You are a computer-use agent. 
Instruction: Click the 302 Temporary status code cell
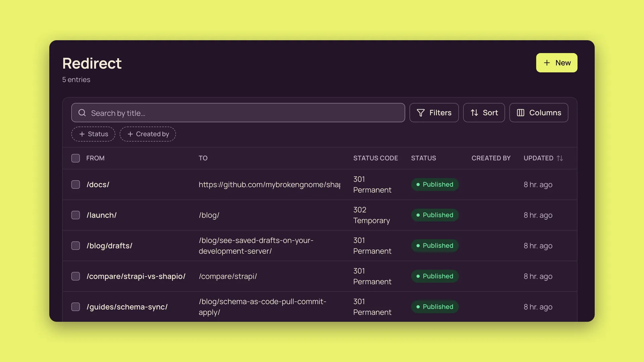click(372, 215)
